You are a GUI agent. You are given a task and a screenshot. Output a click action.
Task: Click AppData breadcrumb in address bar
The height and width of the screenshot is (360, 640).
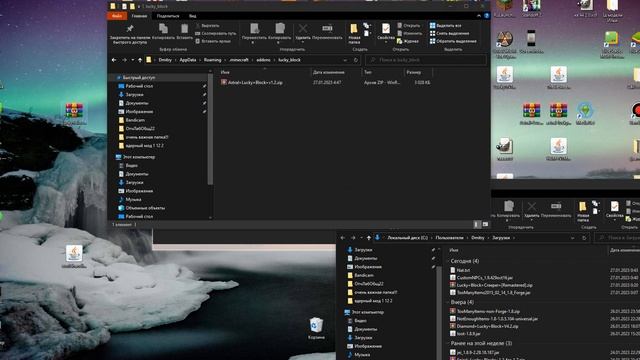tap(188, 60)
